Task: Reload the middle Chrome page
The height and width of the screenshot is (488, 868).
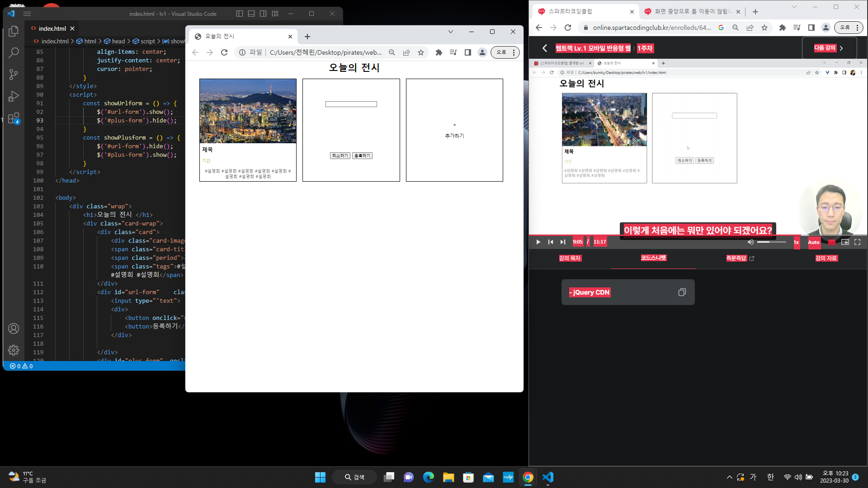Action: [x=224, y=52]
